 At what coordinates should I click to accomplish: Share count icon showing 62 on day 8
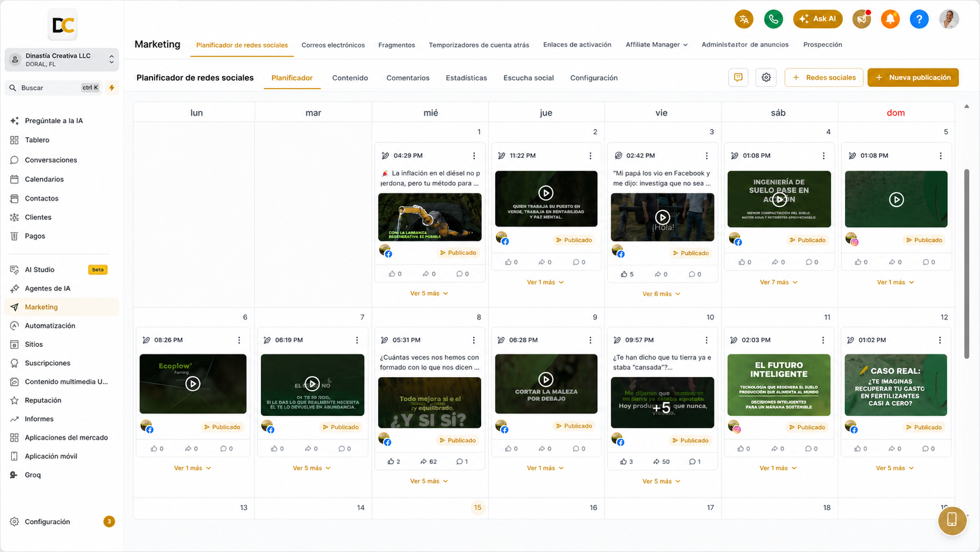tap(423, 462)
